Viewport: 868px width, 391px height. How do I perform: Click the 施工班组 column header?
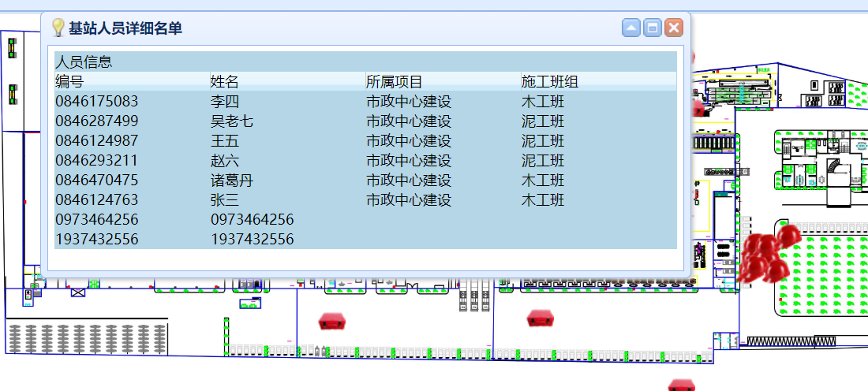549,82
